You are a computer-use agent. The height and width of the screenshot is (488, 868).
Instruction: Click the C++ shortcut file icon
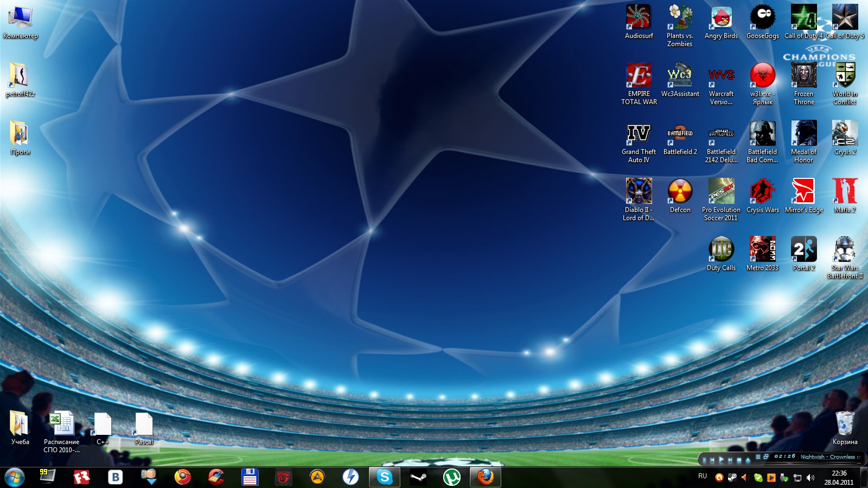pyautogui.click(x=103, y=428)
